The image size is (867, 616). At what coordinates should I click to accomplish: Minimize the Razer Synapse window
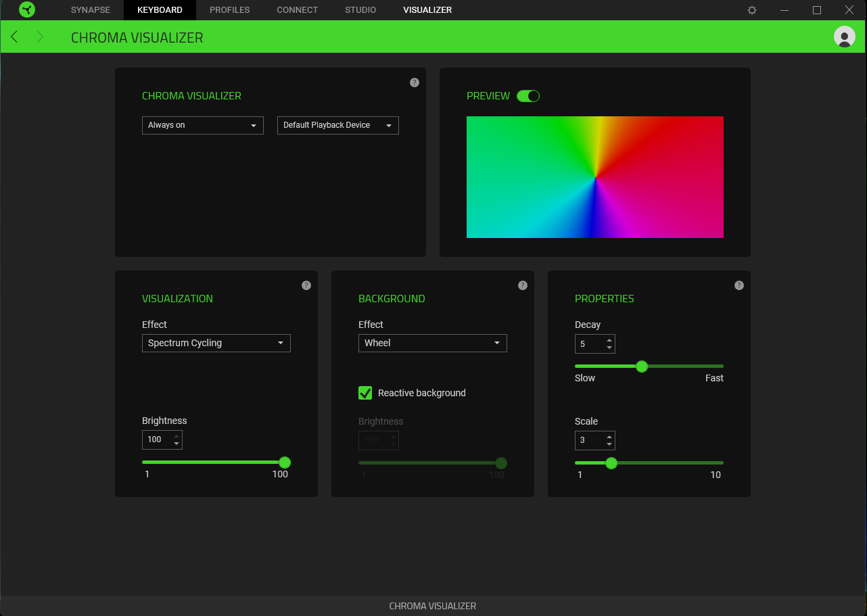[784, 10]
